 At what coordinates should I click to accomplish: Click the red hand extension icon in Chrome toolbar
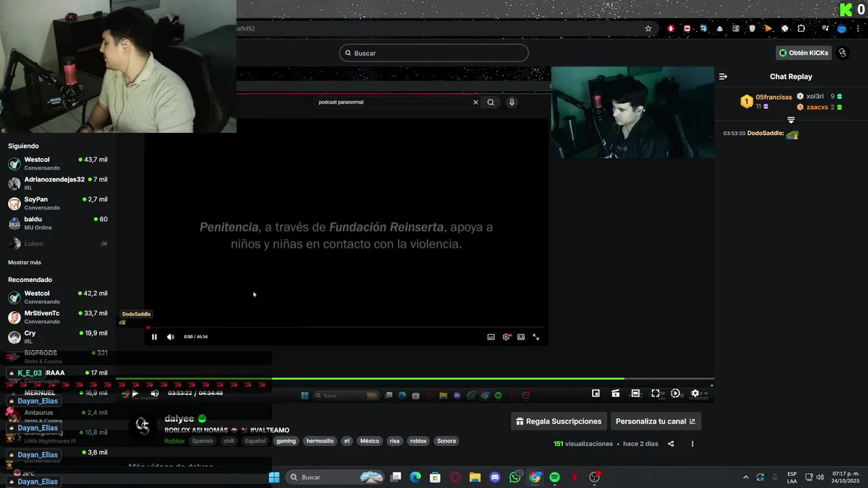coord(671,28)
